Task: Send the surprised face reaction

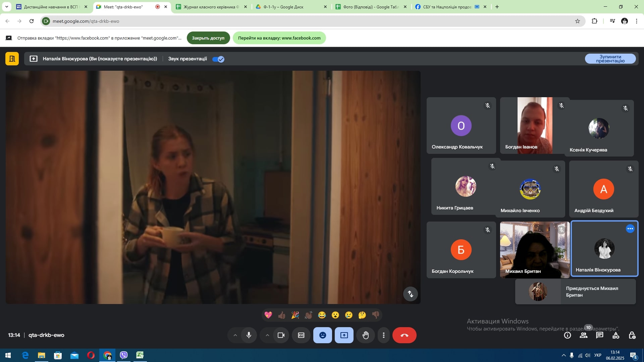Action: [335, 315]
